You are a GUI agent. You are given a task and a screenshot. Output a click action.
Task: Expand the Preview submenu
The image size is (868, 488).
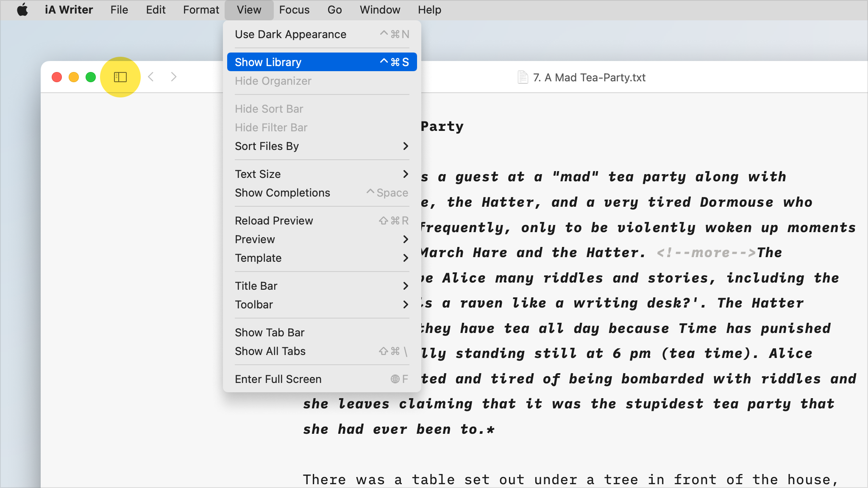[322, 239]
